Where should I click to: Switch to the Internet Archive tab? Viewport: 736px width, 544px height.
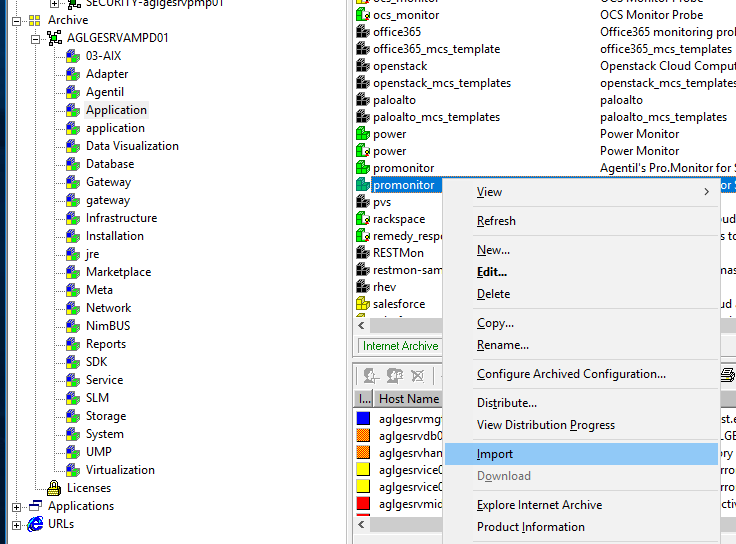tap(400, 346)
